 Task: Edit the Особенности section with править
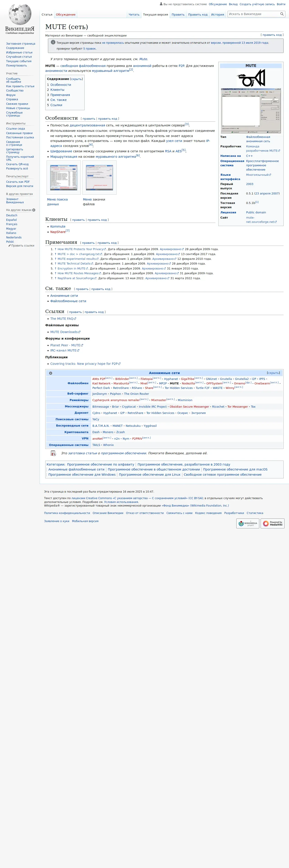[89, 119]
